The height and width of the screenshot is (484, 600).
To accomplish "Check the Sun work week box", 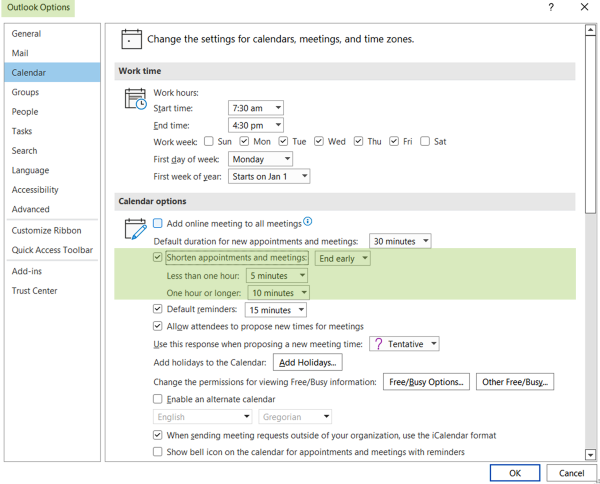I will (209, 141).
